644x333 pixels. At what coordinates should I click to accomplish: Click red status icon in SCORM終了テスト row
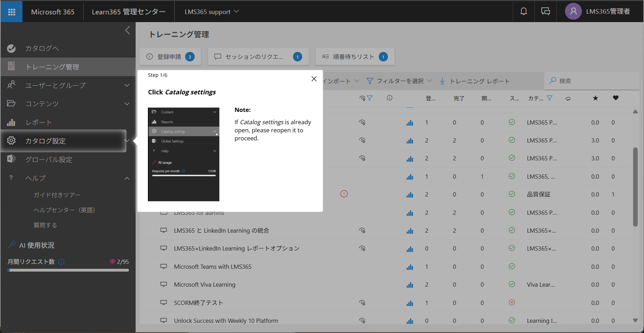tap(512, 302)
